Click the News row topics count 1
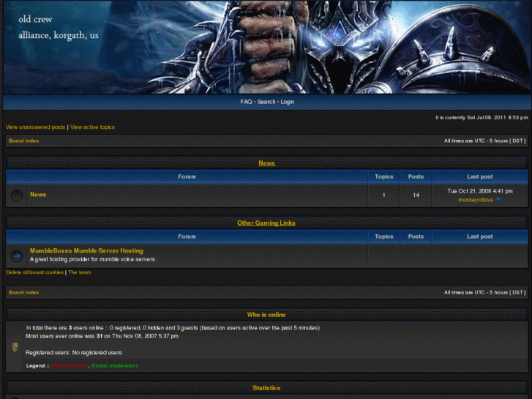Image resolution: width=532 pixels, height=399 pixels. pos(384,195)
